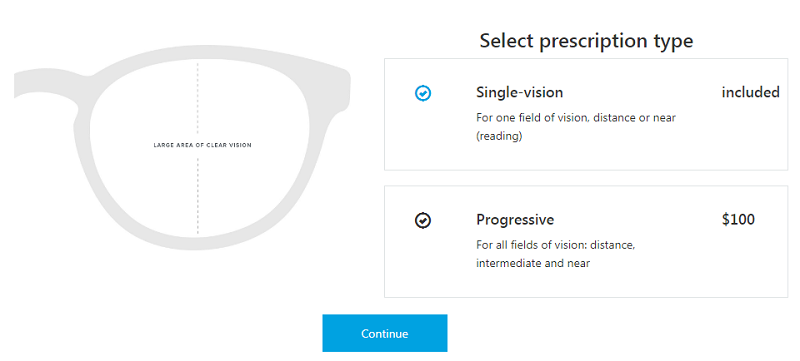The height and width of the screenshot is (361, 800).
Task: Click the "Large area of clear vision" label
Action: pos(203,145)
